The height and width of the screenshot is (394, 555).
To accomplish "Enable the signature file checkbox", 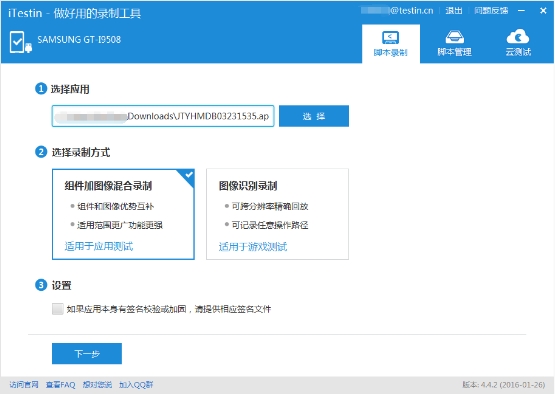I will click(57, 309).
